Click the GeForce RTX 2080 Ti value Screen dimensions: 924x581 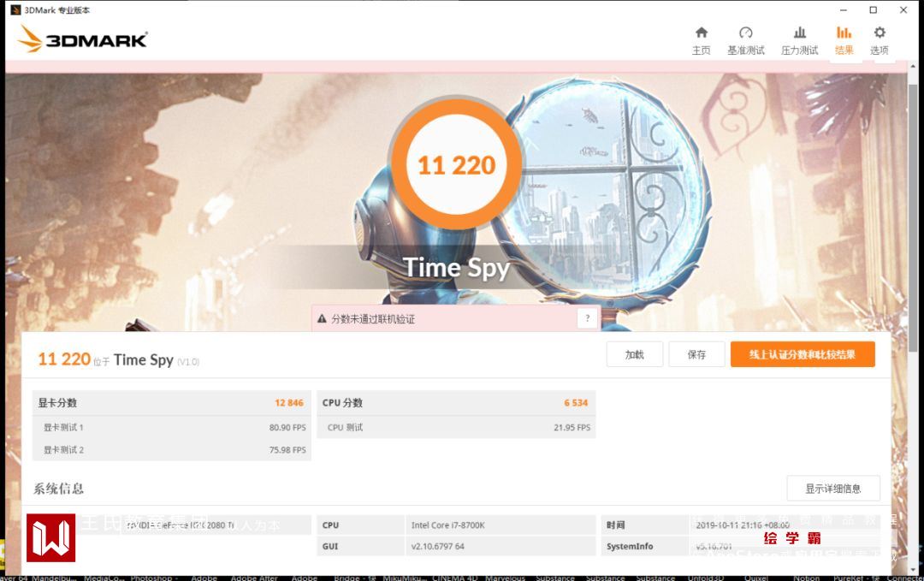181,525
